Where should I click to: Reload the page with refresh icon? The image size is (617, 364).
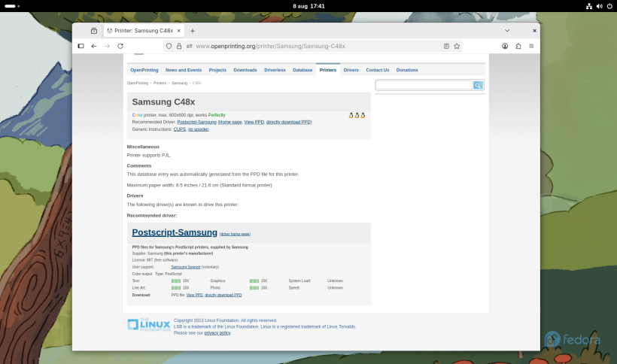(x=120, y=46)
